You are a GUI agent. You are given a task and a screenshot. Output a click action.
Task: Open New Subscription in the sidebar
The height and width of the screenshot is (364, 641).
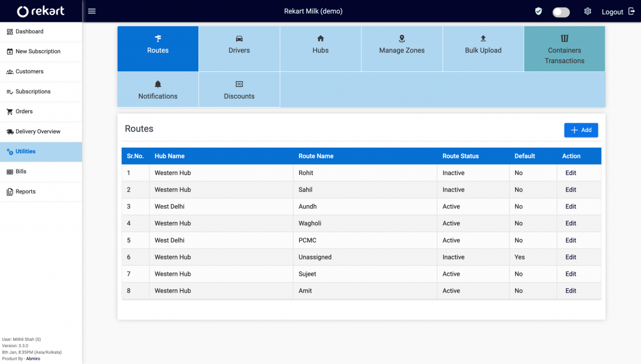(41, 52)
